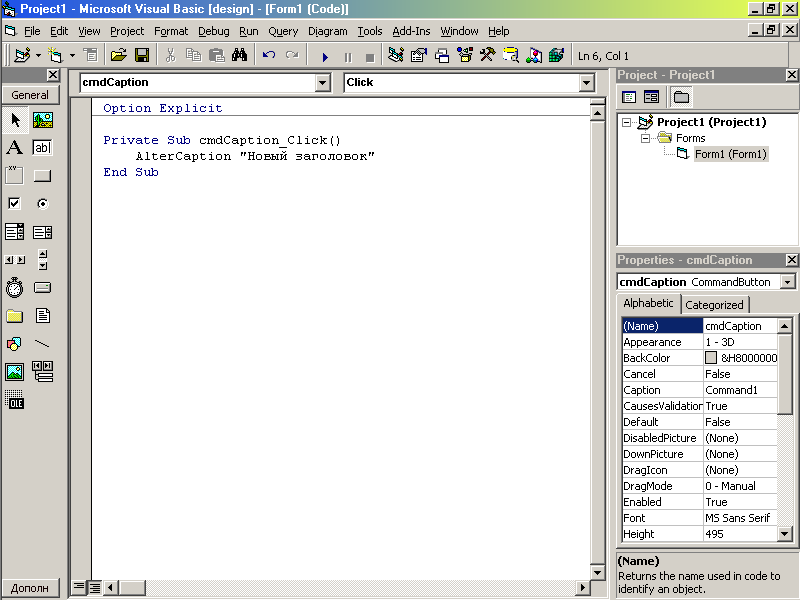Select the Pointer tool in toolbox

15,120
